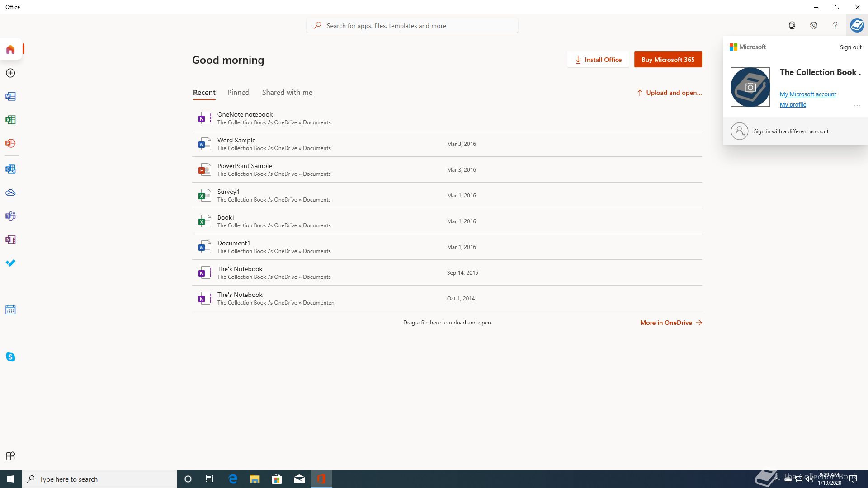Click the Meet now camera icon in header

(x=792, y=25)
